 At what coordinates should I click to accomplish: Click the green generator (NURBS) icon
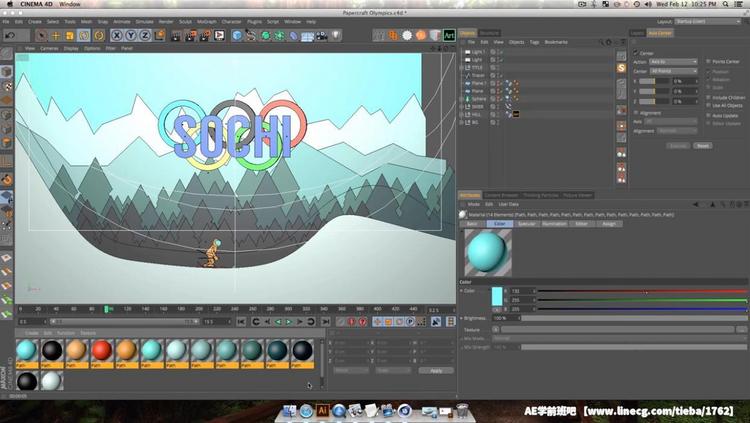[x=265, y=35]
